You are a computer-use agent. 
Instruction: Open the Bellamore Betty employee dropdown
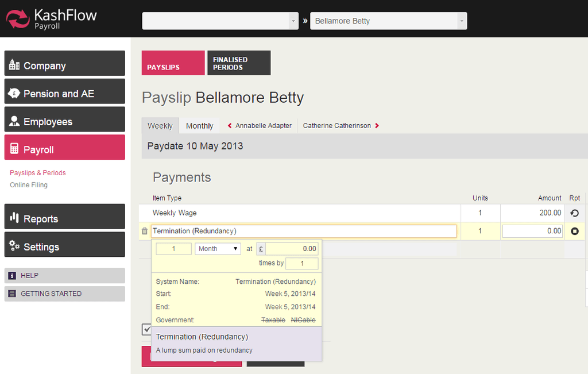pyautogui.click(x=462, y=21)
